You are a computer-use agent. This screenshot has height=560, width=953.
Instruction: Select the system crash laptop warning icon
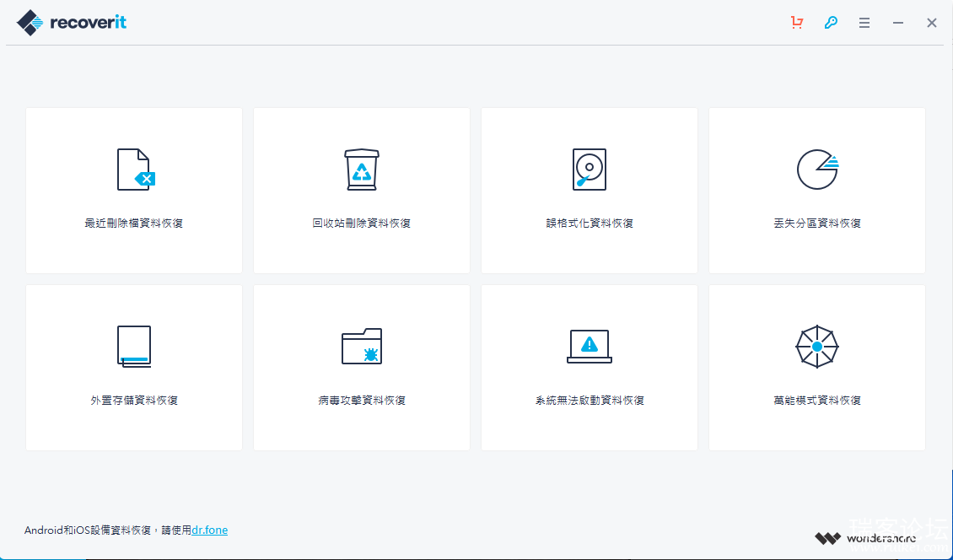pos(589,346)
